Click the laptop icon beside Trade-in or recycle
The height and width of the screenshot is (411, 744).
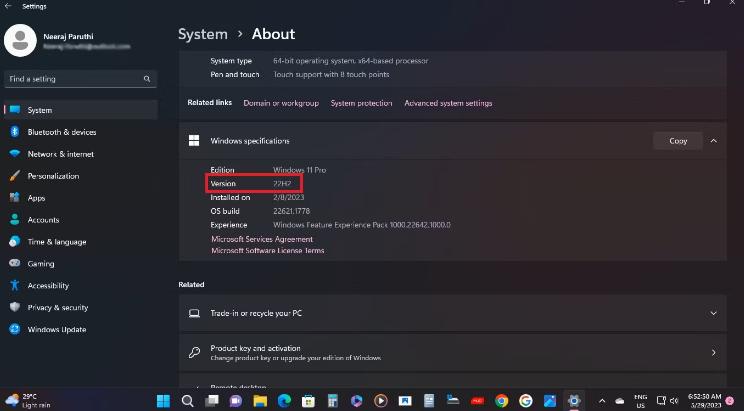tap(194, 313)
